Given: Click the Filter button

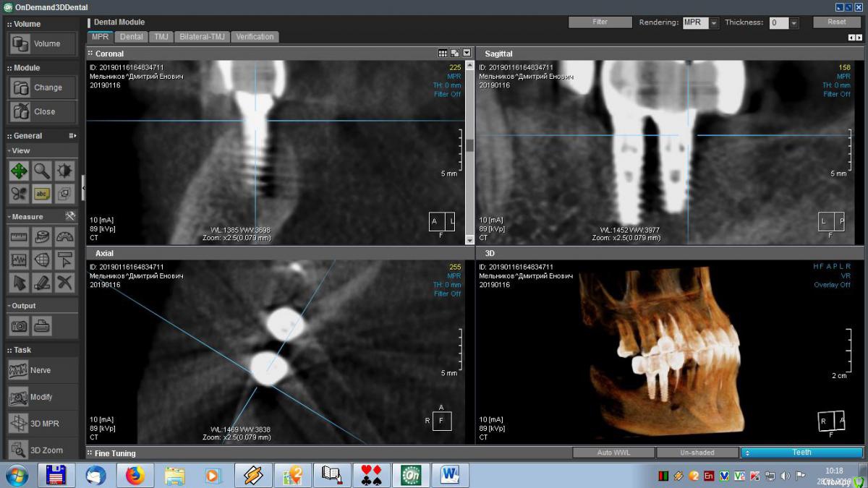Looking at the screenshot, I should (600, 22).
